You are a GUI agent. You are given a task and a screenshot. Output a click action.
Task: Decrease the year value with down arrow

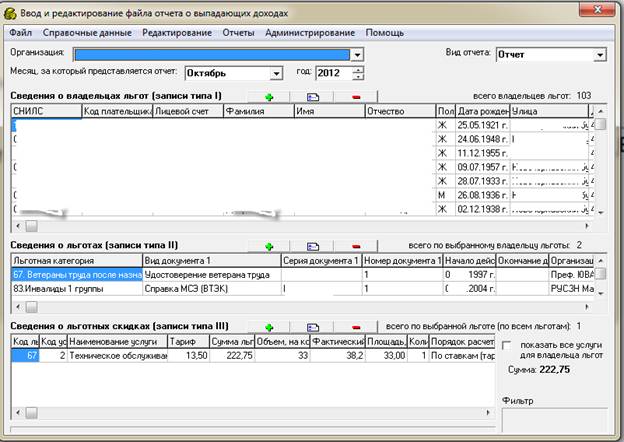coord(359,76)
